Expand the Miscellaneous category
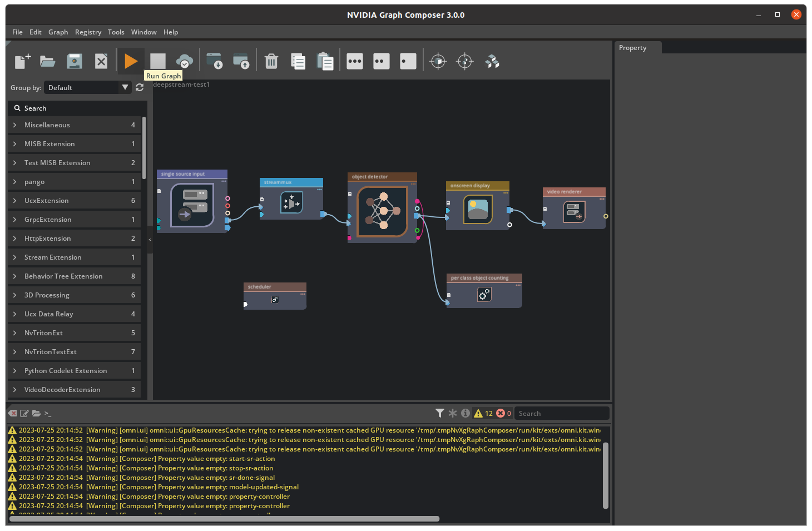Image resolution: width=812 pixels, height=531 pixels. tap(74, 125)
